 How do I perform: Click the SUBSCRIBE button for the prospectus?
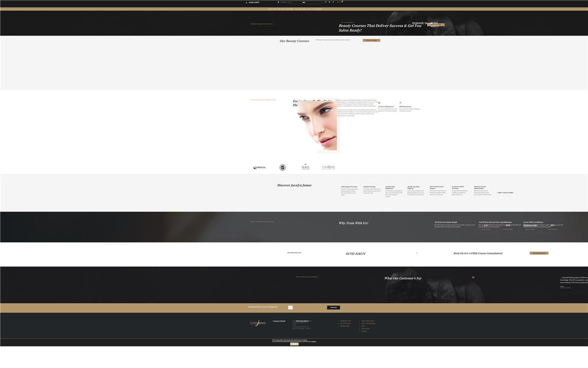[334, 307]
